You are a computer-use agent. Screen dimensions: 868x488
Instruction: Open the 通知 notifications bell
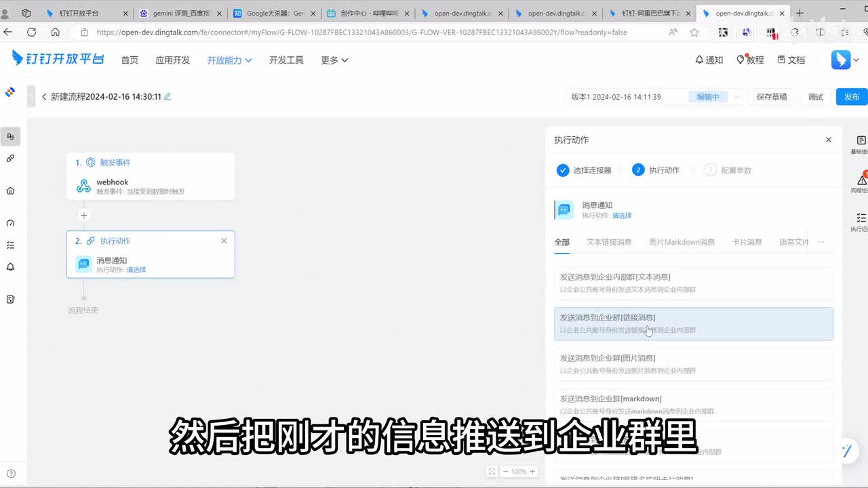click(709, 60)
